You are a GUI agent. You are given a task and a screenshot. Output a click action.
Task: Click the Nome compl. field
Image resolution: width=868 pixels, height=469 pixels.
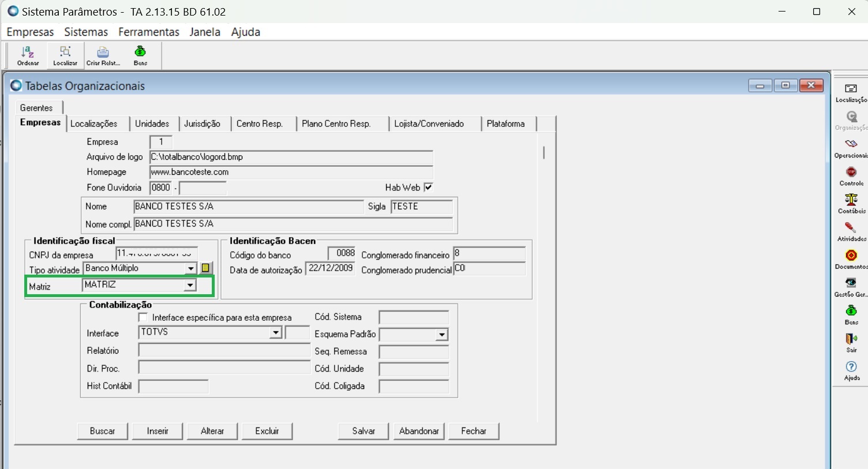[294, 224]
